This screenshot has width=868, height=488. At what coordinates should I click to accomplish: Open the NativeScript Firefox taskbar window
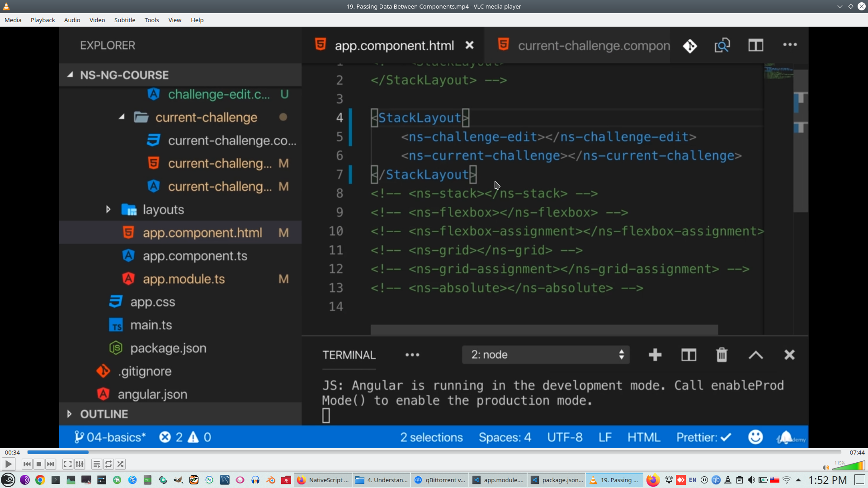323,480
